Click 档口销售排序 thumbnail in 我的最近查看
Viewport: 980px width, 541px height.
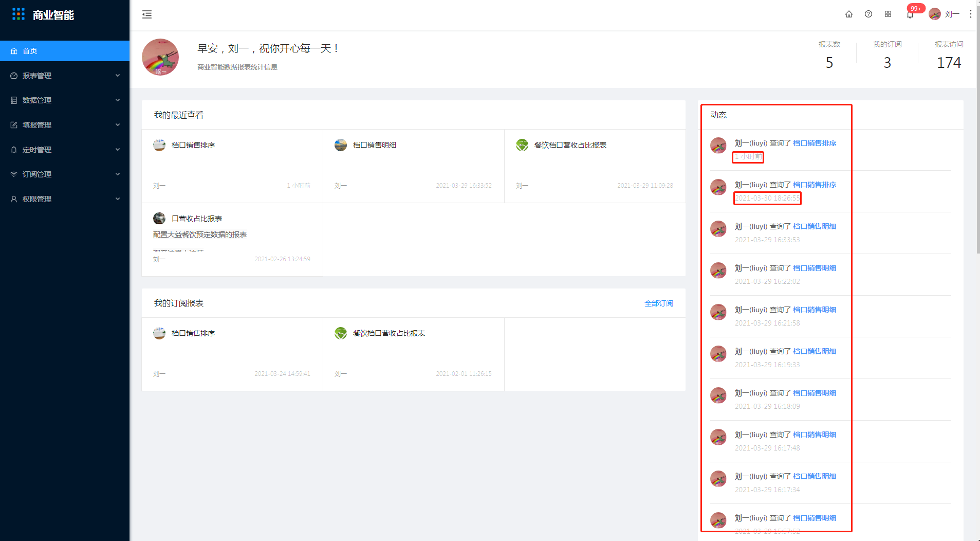pos(159,145)
